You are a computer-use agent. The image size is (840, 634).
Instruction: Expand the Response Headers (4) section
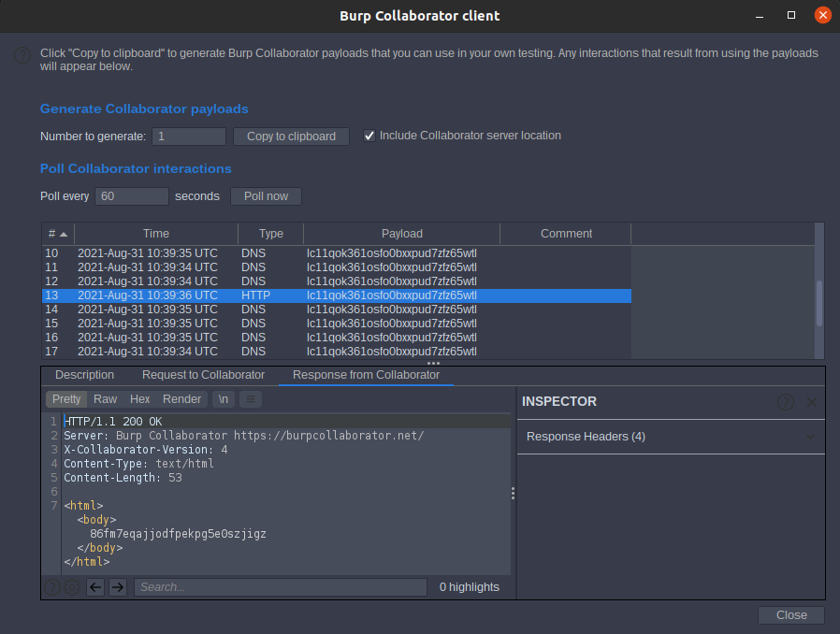671,437
